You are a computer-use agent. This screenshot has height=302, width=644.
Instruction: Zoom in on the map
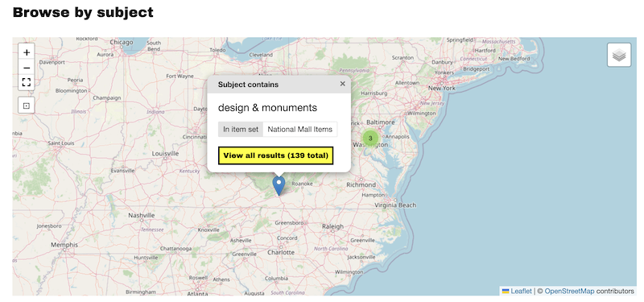click(27, 52)
